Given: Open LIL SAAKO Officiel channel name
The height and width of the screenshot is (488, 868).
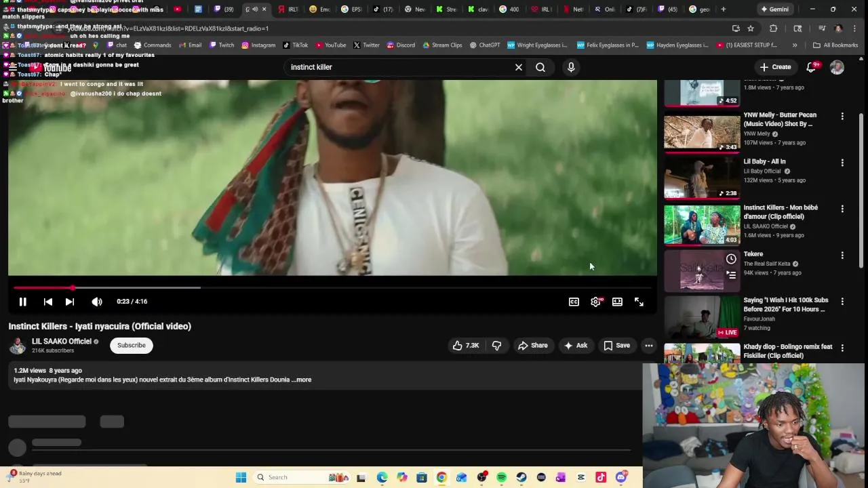Looking at the screenshot, I should [x=62, y=342].
